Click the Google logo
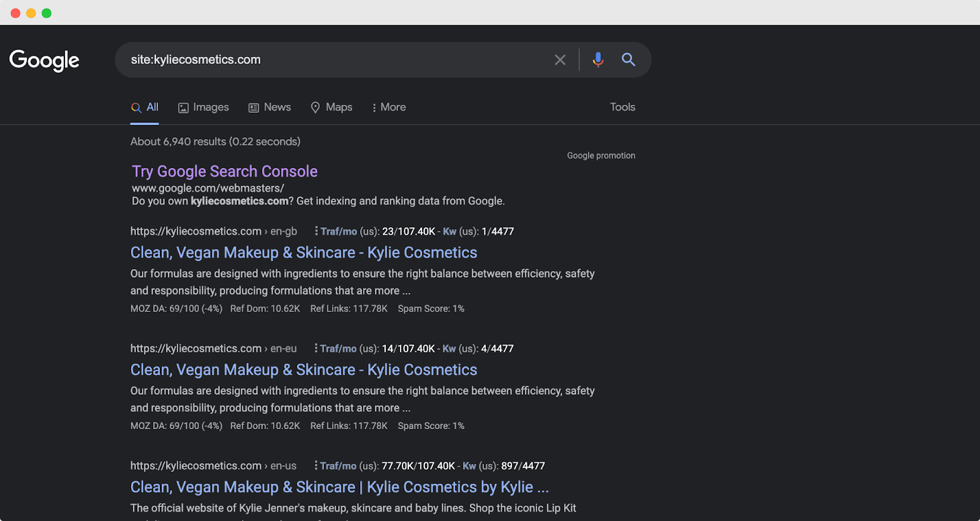Viewport: 980px width, 521px height. [x=44, y=60]
